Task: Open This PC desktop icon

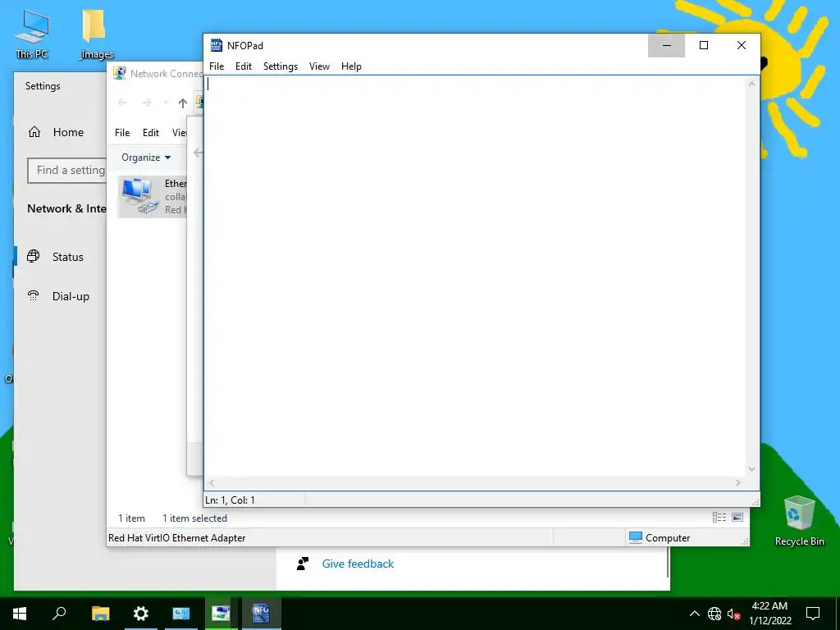Action: tap(32, 34)
